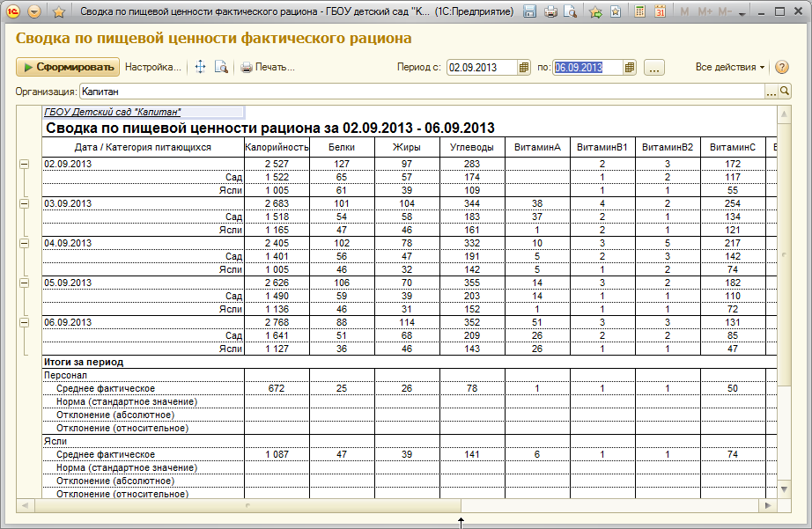812x529 pixels.
Task: Select the report title heading text
Action: [x=270, y=128]
